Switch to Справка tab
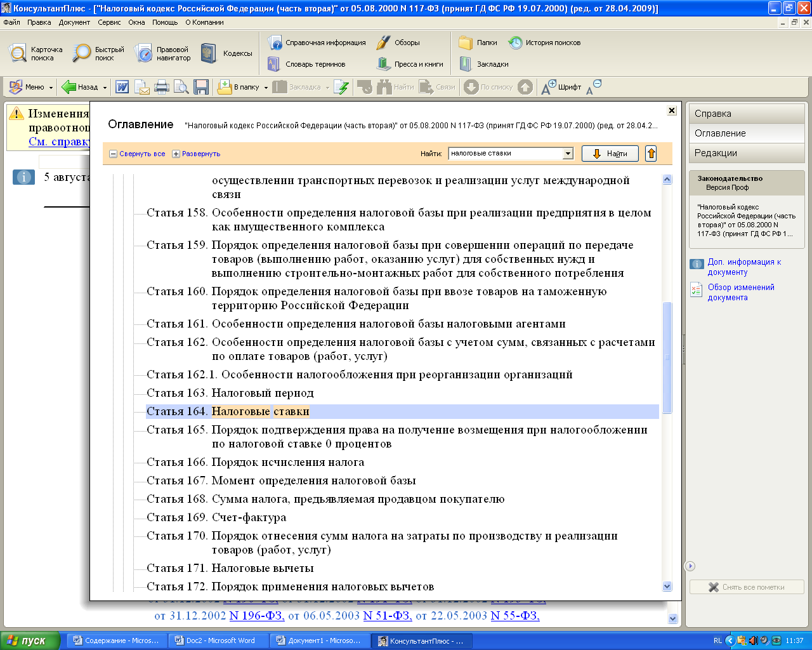812x650 pixels. point(747,114)
